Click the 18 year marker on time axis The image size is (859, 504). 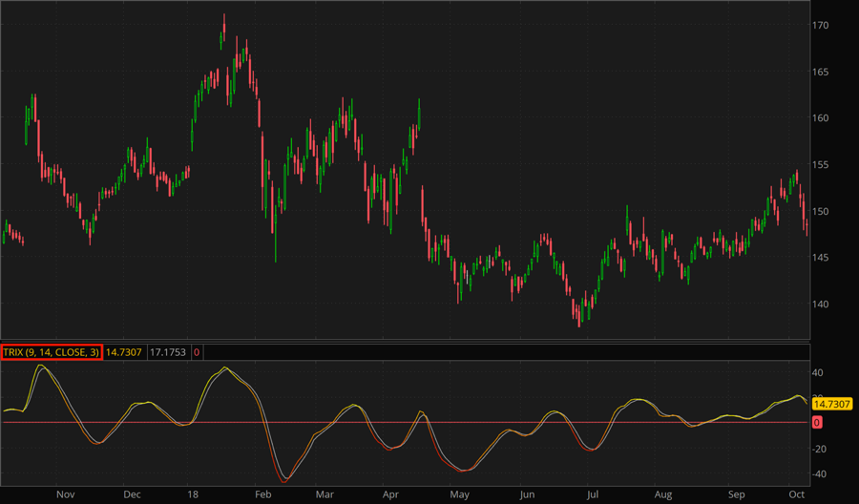pos(194,495)
